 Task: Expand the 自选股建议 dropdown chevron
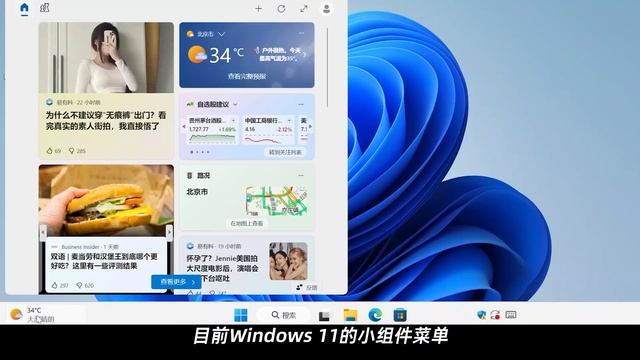236,104
